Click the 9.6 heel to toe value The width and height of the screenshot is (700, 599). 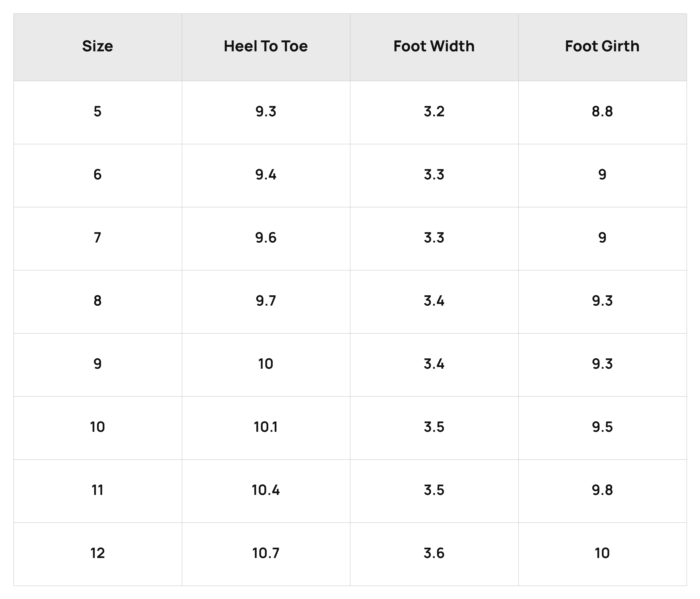266,238
